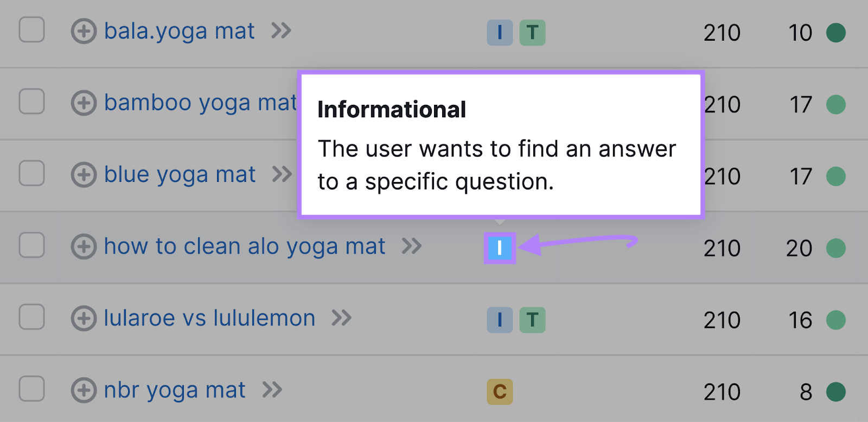Click highlighted Informational 'I' intent badge

(x=500, y=248)
